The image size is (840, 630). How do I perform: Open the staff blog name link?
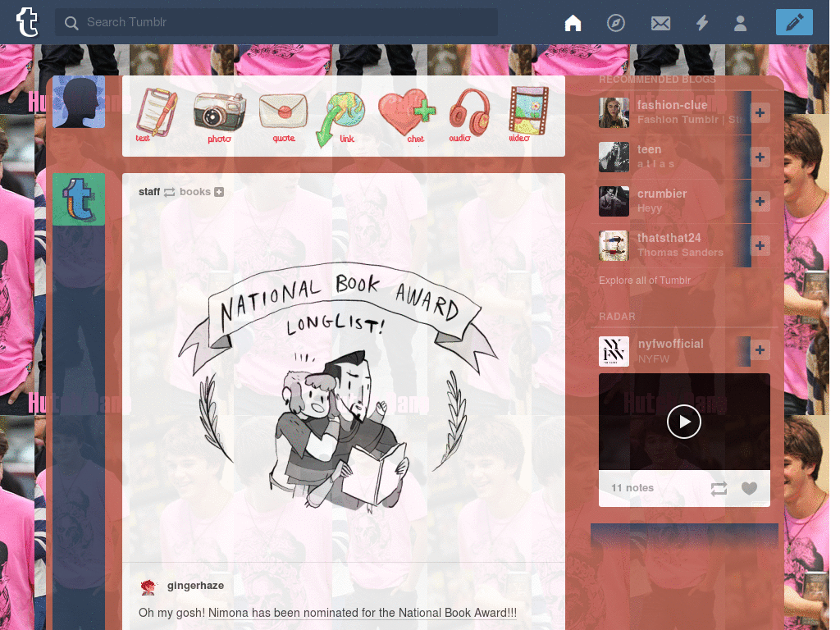149,192
